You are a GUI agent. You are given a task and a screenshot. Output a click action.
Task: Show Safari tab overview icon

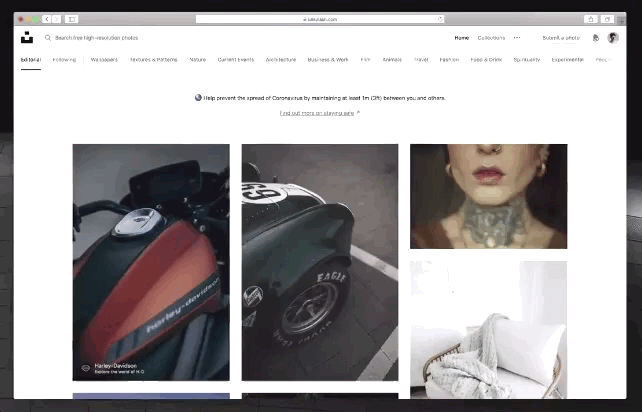click(x=607, y=19)
